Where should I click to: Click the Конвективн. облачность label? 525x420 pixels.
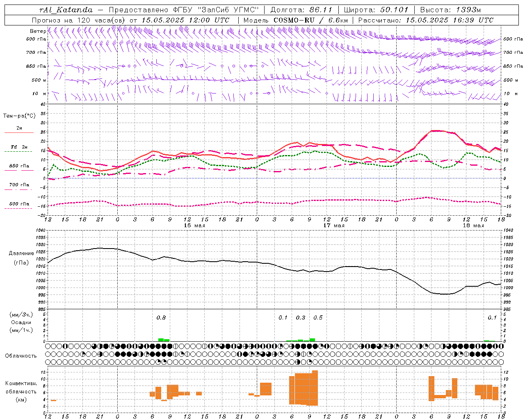click(21, 388)
